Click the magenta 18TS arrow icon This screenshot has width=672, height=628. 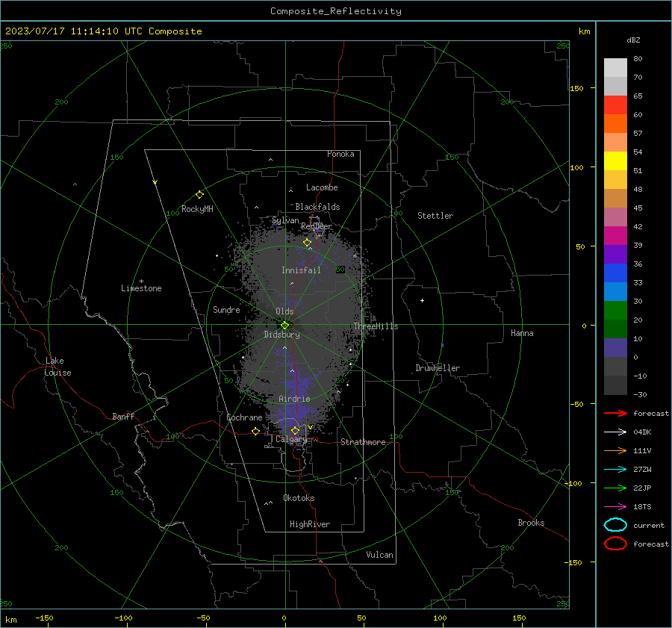pyautogui.click(x=615, y=506)
